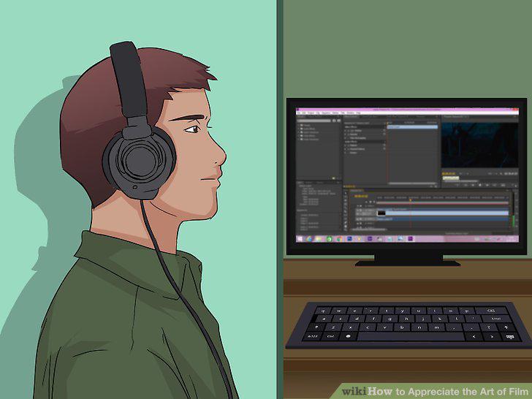Open the Project menu
This screenshot has width=532, height=399.
tap(311, 113)
